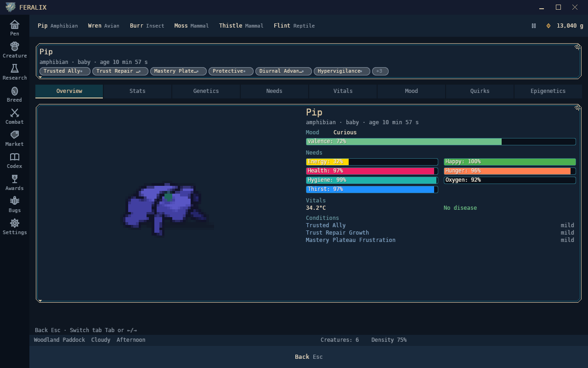Screen dimensions: 588x368
Task: Select creature Moss Mammal
Action: coord(192,26)
